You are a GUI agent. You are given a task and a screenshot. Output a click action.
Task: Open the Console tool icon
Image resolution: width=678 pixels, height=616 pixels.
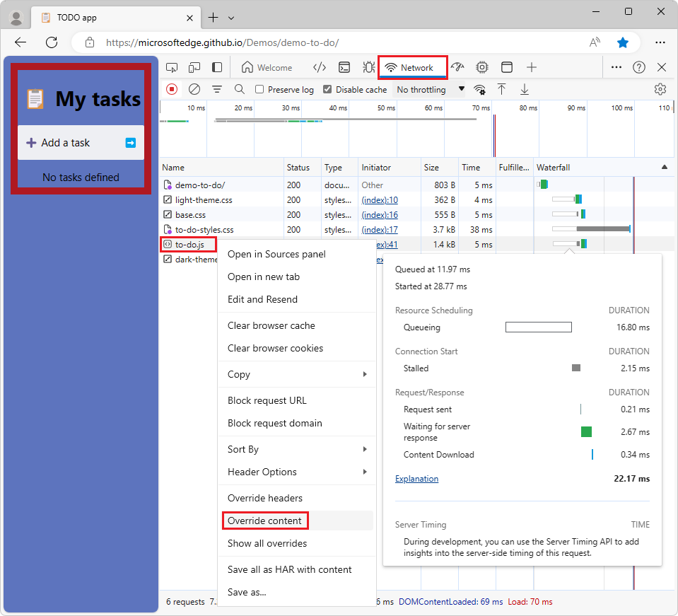point(344,66)
